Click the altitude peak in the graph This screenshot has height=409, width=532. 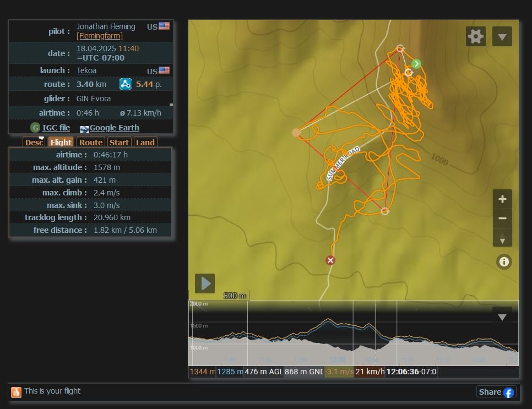(x=328, y=319)
